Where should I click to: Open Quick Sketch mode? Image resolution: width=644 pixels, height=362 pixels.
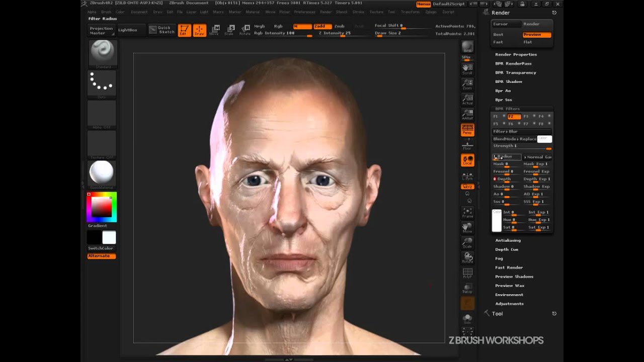[162, 30]
